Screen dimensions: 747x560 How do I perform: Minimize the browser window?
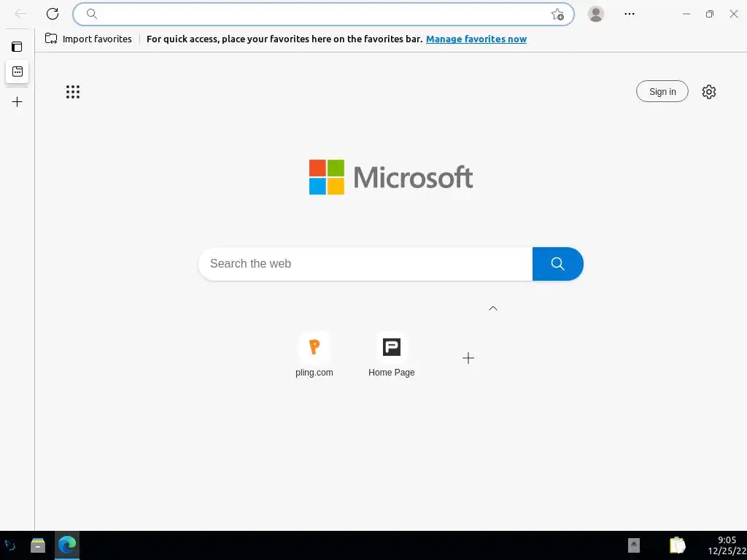click(x=686, y=14)
